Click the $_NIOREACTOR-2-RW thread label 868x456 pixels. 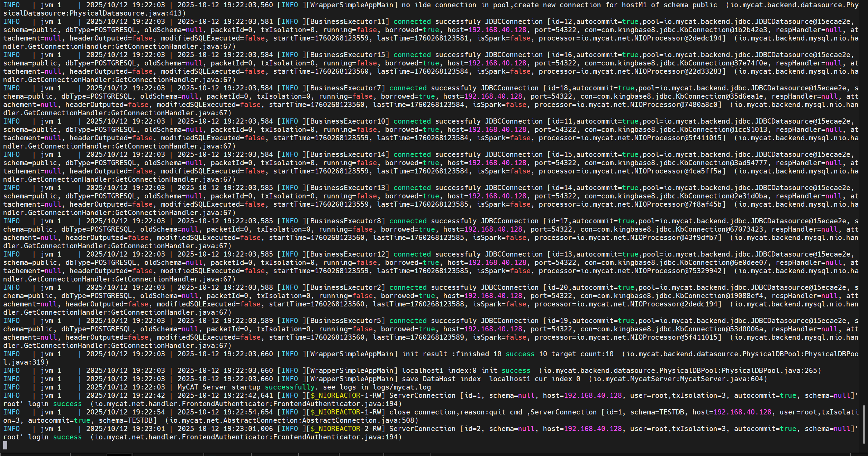click(x=346, y=429)
